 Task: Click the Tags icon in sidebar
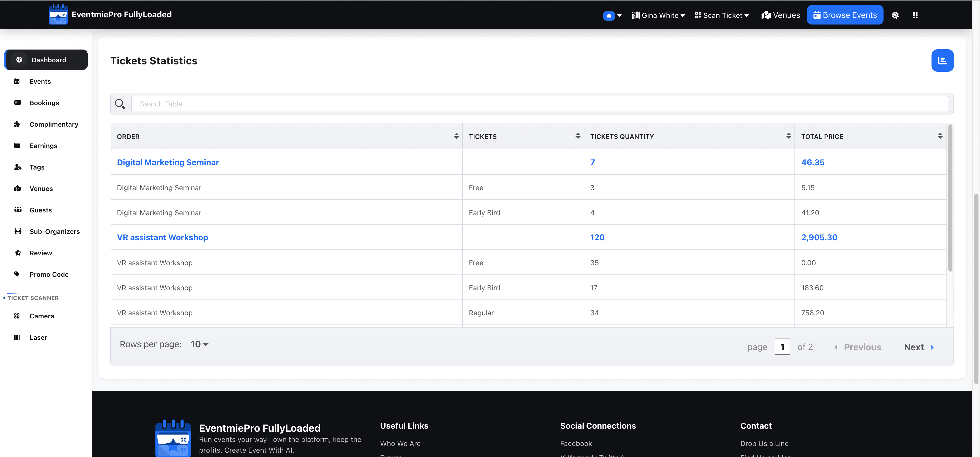point(18,167)
